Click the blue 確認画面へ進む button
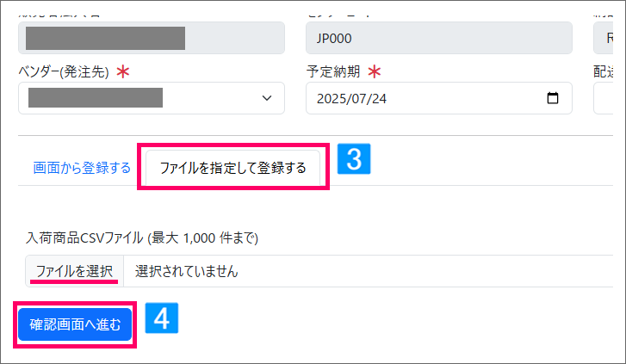Viewport: 626px width, 364px height. click(75, 324)
